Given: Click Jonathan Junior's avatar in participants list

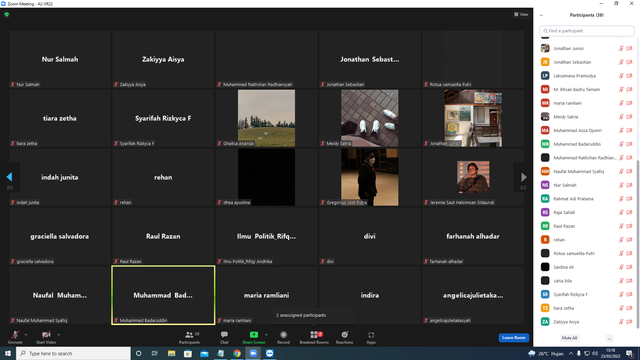Looking at the screenshot, I should click(x=545, y=48).
